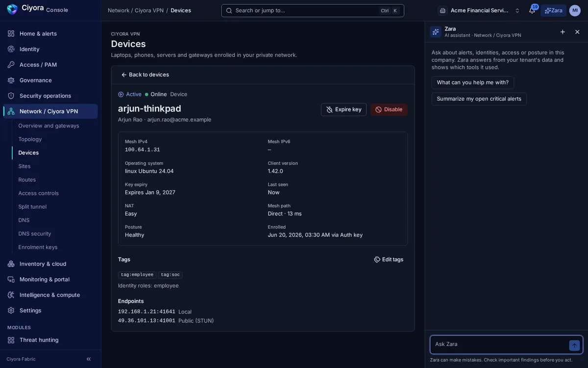Open the notifications bell icon
Viewport: 588px width, 368px height.
coord(532,10)
